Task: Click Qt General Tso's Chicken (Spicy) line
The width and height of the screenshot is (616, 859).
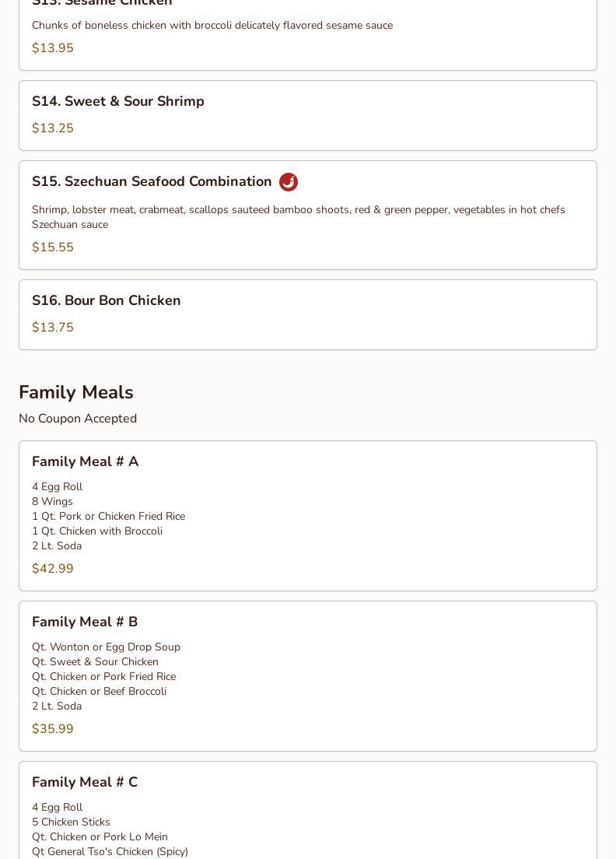Action: [110, 852]
